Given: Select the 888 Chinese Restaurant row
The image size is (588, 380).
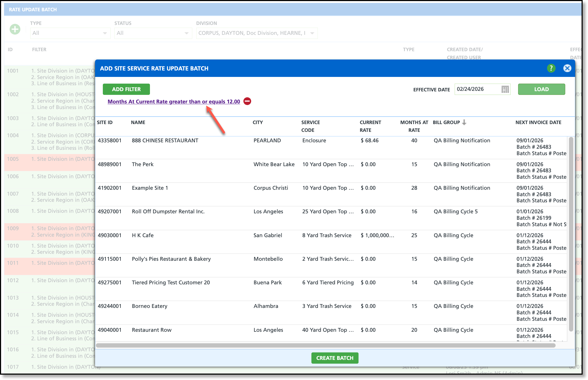Looking at the screenshot, I should click(x=165, y=141).
